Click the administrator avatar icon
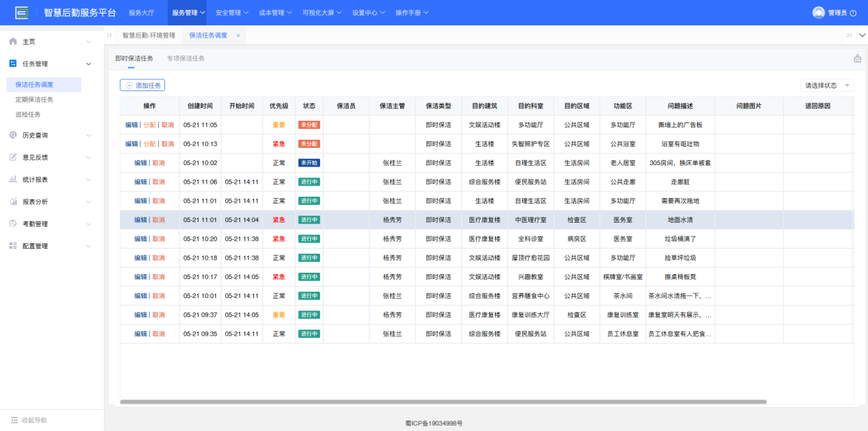 819,12
